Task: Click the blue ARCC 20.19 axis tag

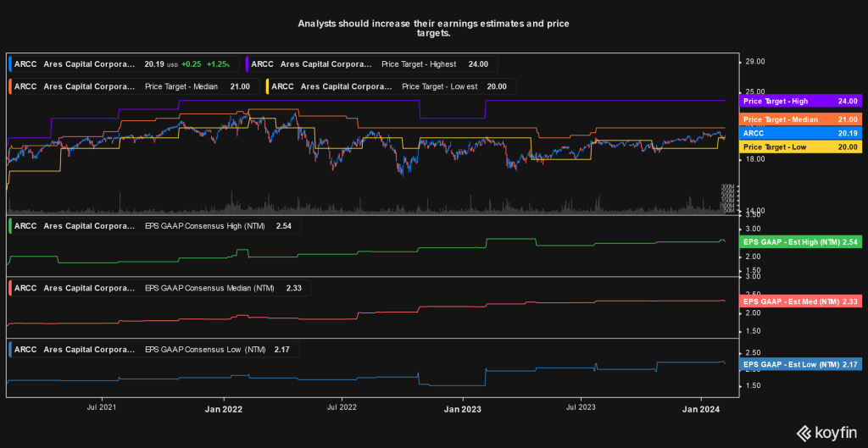Action: (x=796, y=133)
